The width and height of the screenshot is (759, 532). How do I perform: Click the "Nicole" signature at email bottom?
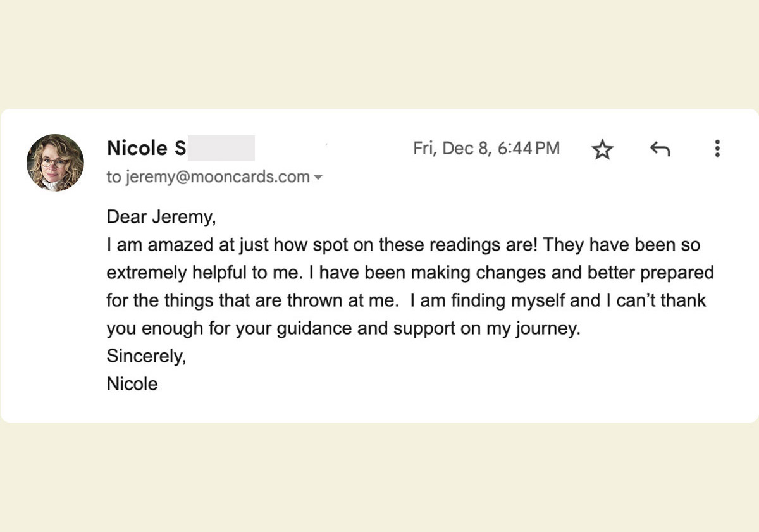[132, 383]
